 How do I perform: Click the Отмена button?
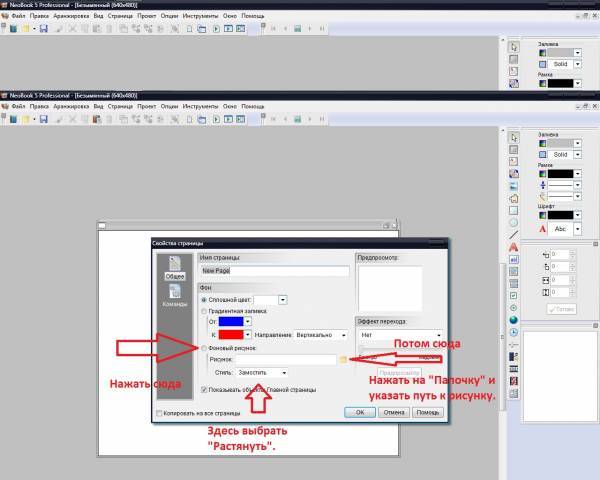pyautogui.click(x=392, y=411)
